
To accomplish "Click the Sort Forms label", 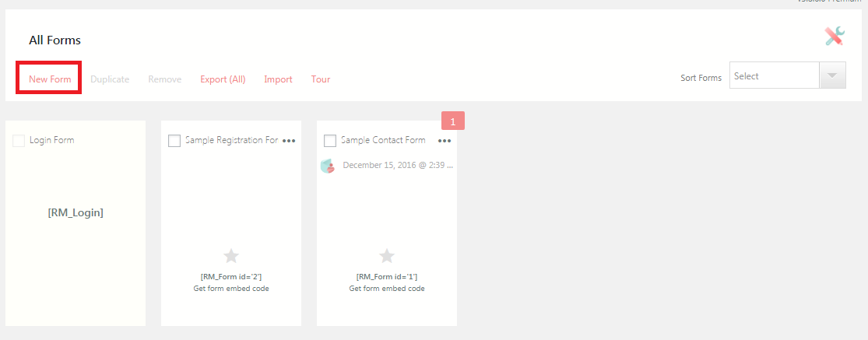I will coord(701,78).
